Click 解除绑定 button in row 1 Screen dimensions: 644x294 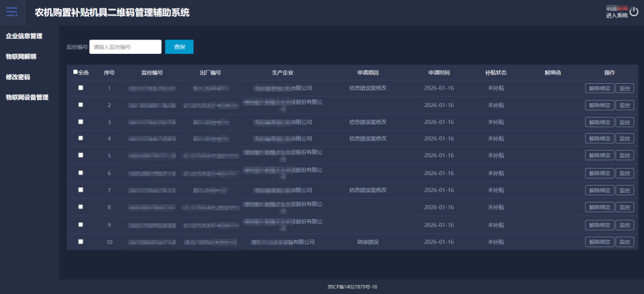click(599, 88)
